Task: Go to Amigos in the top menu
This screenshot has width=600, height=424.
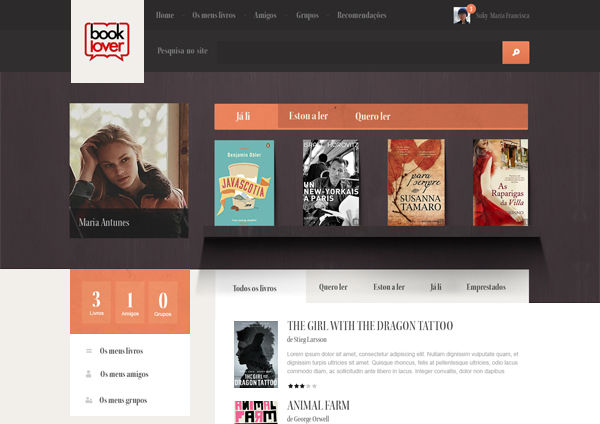Action: tap(265, 16)
